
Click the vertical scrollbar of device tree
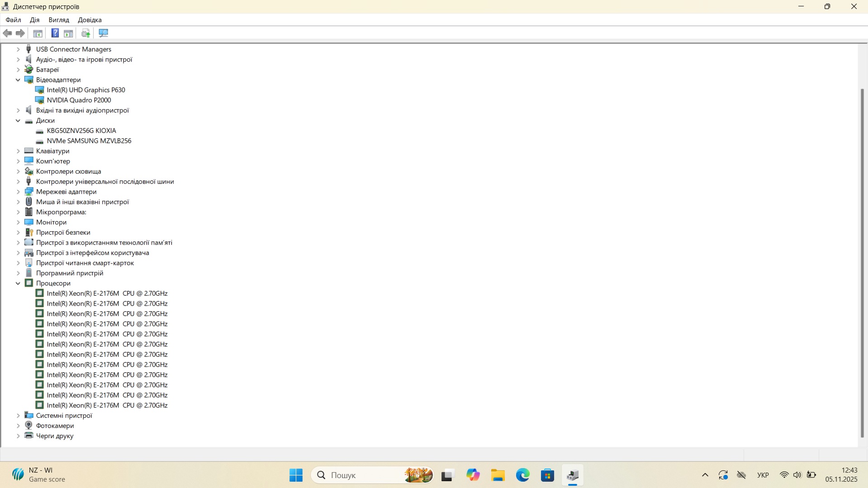pos(862,262)
